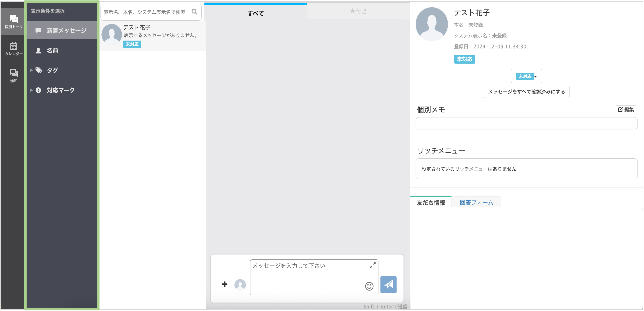Open the カレンダー sidebar icon
Viewport: 644px width, 311px height.
point(13,49)
